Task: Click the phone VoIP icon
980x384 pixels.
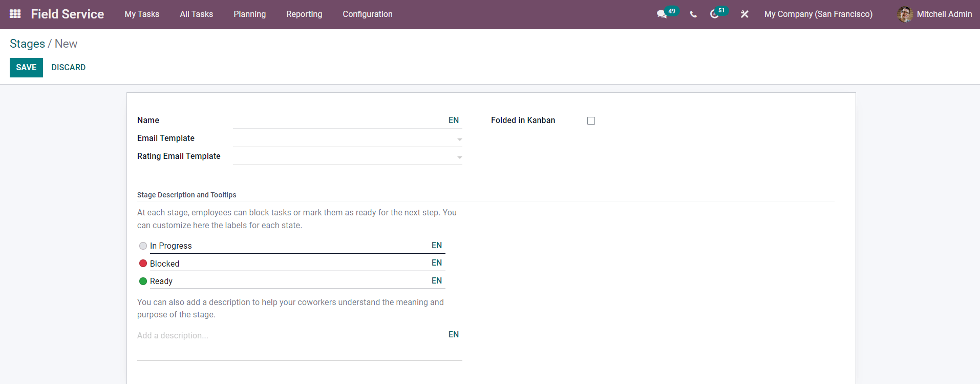Action: 693,14
